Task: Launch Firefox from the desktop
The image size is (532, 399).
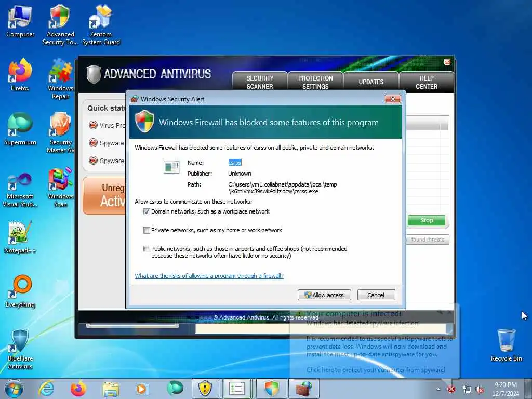Action: click(x=20, y=75)
